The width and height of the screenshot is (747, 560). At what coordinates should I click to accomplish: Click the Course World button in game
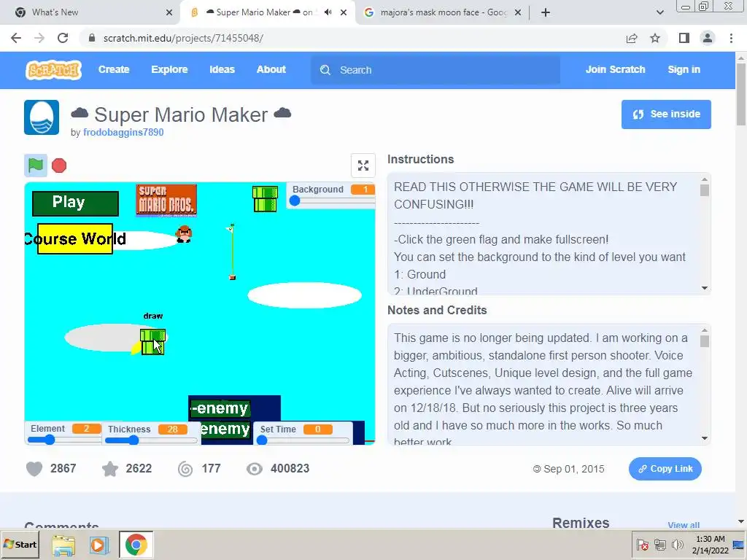pos(75,238)
